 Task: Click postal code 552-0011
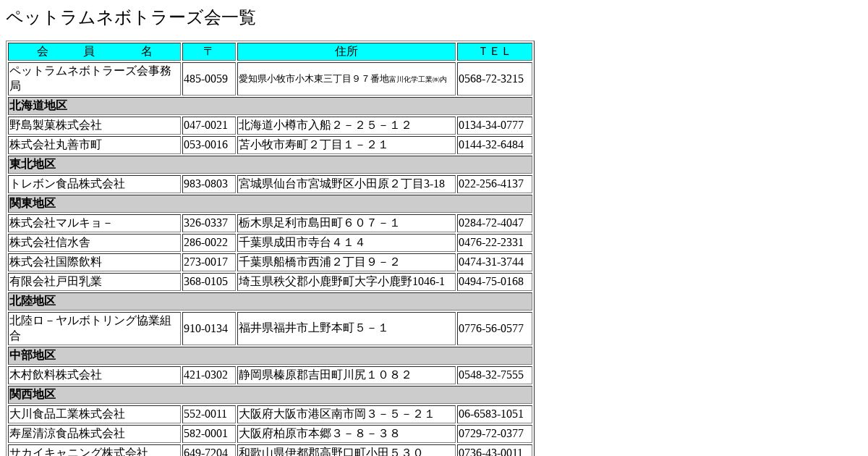click(205, 414)
